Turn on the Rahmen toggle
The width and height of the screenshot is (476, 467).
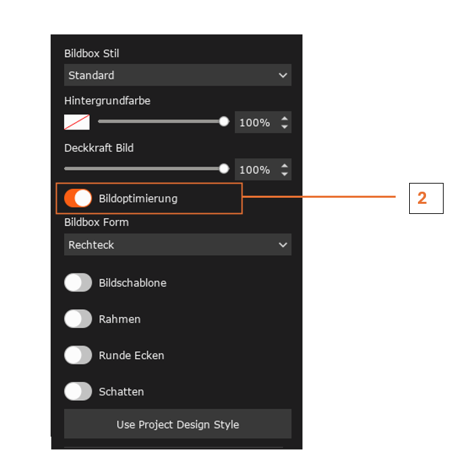coord(78,319)
